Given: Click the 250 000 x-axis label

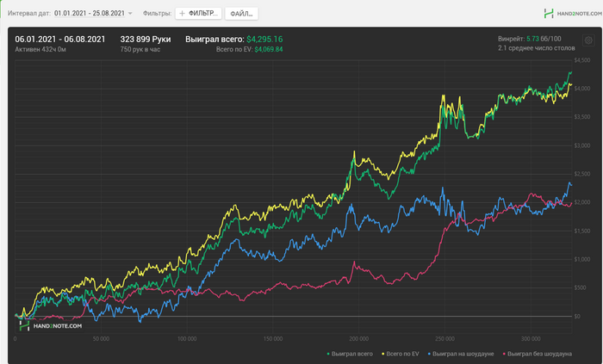Looking at the screenshot, I should pos(445,339).
